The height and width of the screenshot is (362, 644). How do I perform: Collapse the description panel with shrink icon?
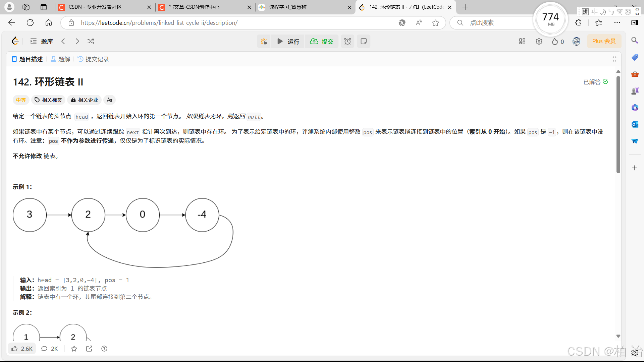coord(615,59)
